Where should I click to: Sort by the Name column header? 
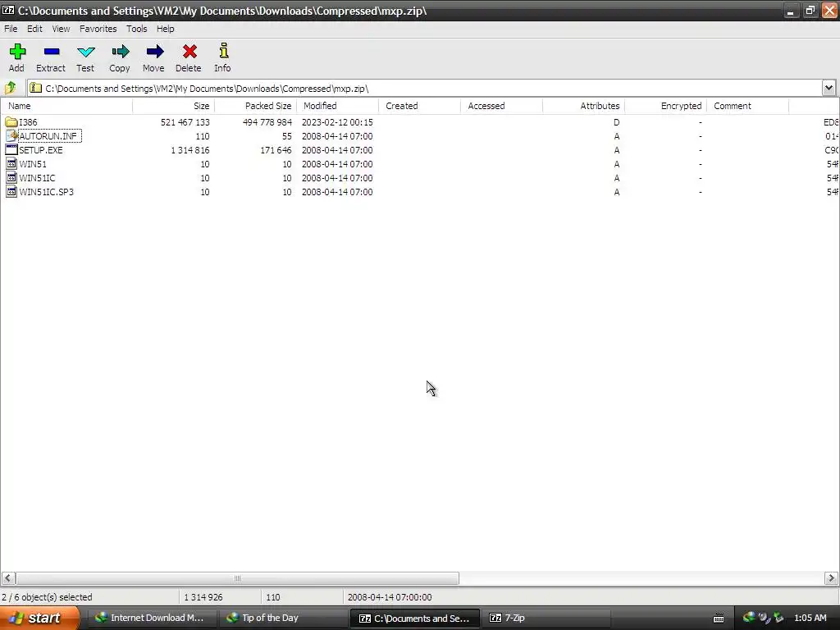[66, 106]
